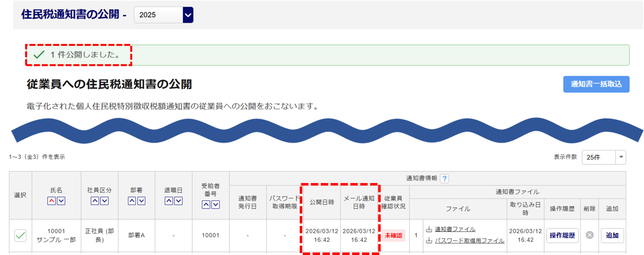Click the 通知書一括取込 button
Image resolution: width=644 pixels, height=255 pixels.
point(596,84)
